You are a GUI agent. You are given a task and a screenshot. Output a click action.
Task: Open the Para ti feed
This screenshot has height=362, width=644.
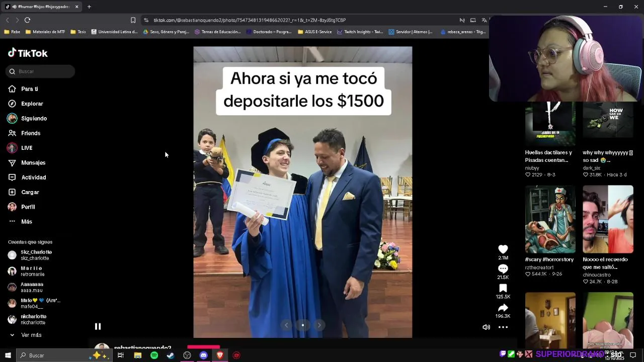(x=30, y=89)
